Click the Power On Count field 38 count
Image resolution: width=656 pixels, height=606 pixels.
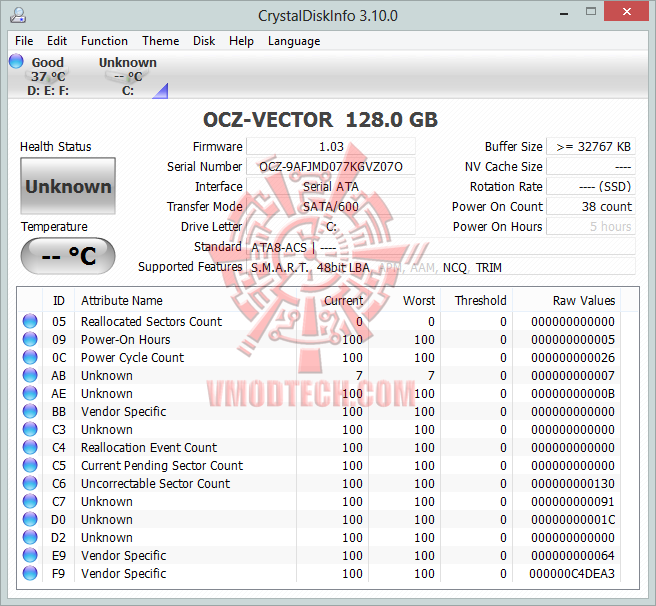[x=591, y=206]
